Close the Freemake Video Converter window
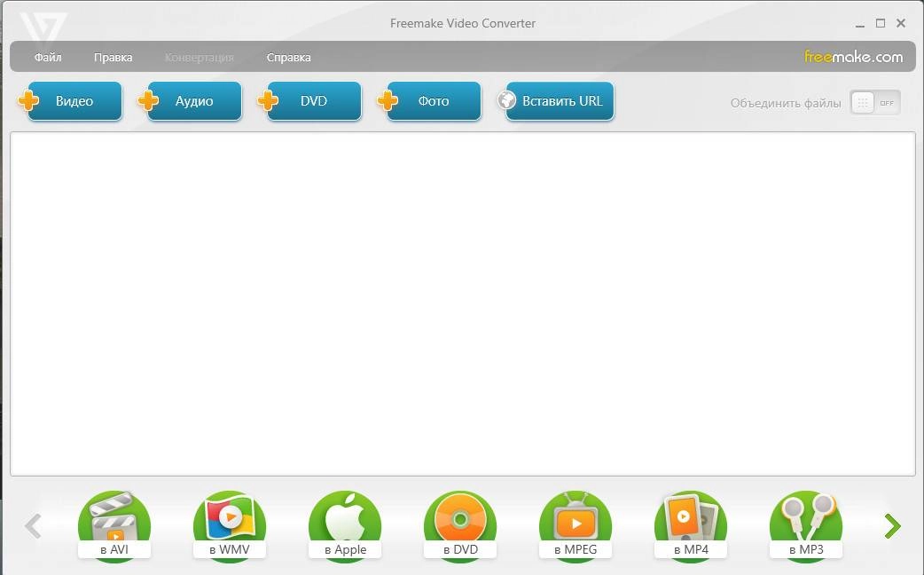The image size is (924, 575). click(x=901, y=23)
